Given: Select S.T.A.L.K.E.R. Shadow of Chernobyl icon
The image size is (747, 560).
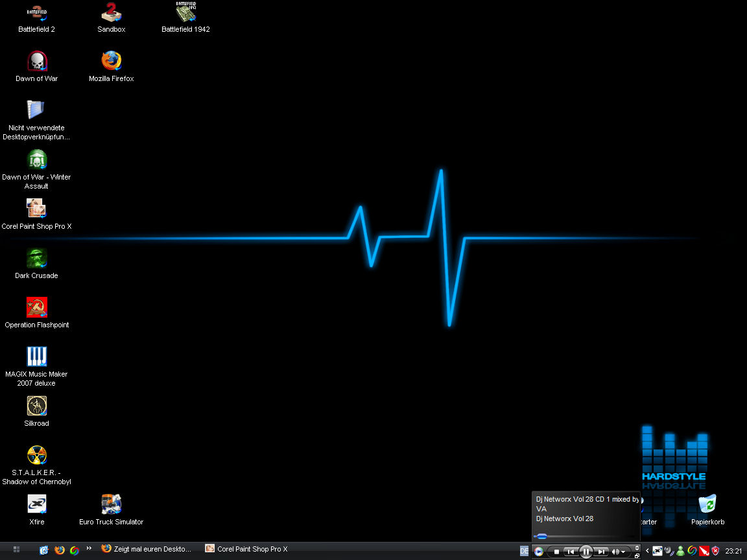Looking at the screenshot, I should (x=36, y=465).
